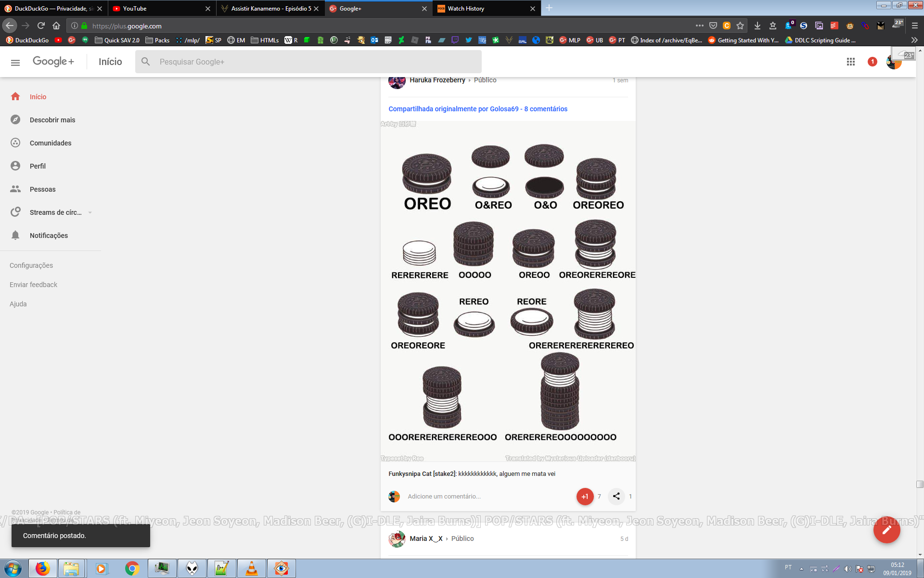Show hidden system tray icons arrow
The height and width of the screenshot is (578, 924).
coord(801,569)
